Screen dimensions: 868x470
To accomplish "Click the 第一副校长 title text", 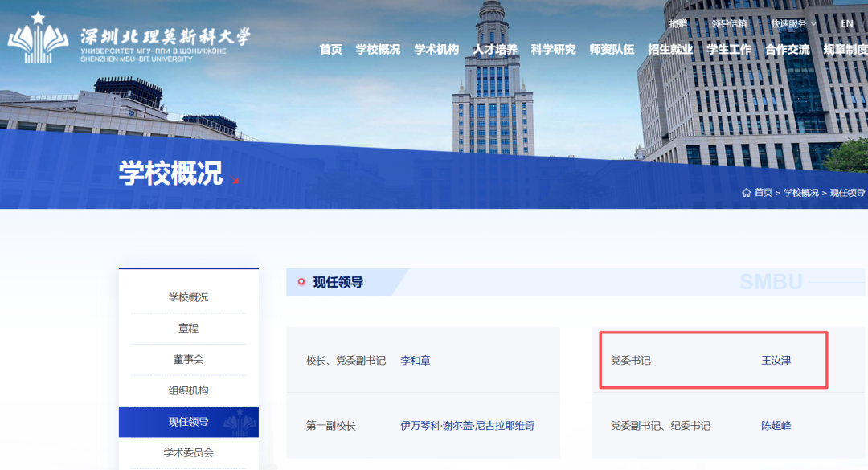I will tap(330, 426).
